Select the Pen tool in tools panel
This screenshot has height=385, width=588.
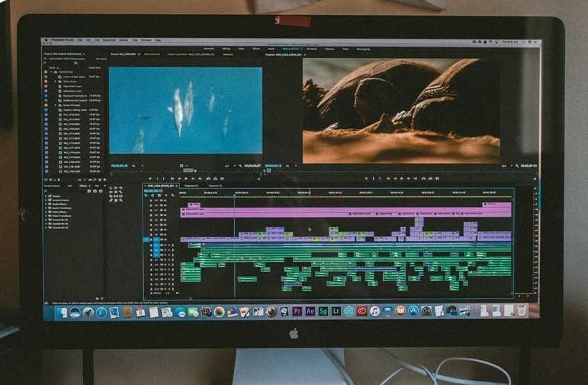(111, 200)
